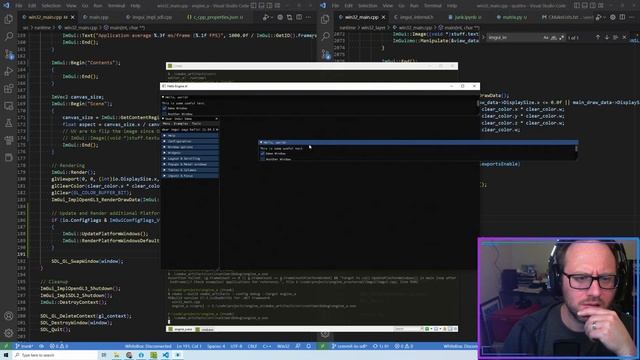Go to previous match in find widget
640x360 pixels.
click(x=598, y=38)
